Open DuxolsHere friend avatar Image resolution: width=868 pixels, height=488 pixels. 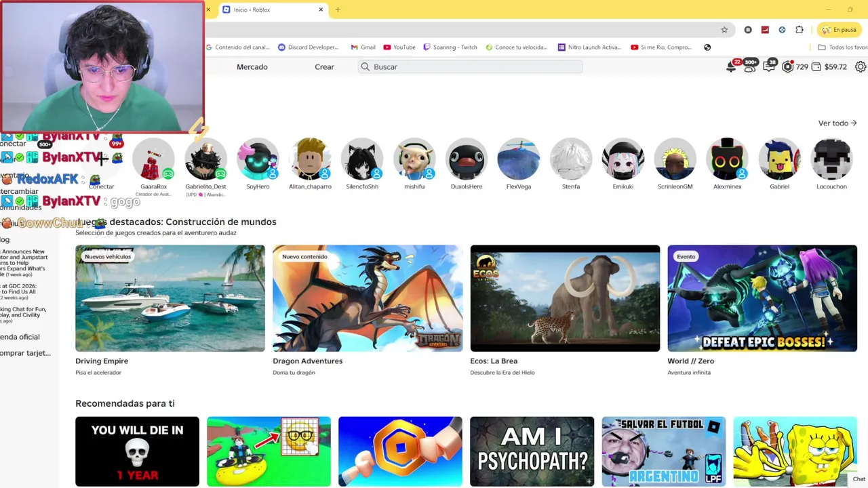467,159
